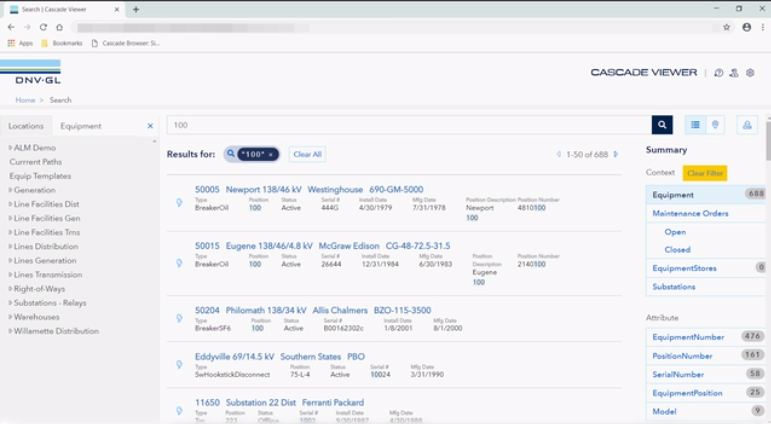This screenshot has width=771, height=424.
Task: Select the Closed maintenance orders filter
Action: coord(677,250)
